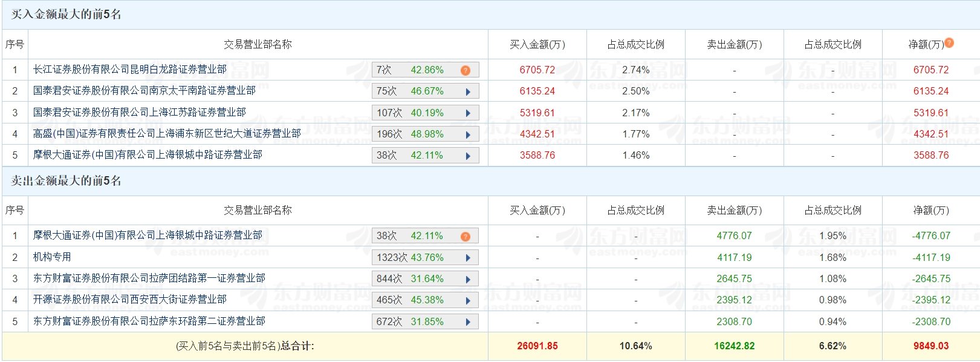Click orange question icon in sell-side 摩根大通 row
The height and width of the screenshot is (362, 980).
[465, 236]
